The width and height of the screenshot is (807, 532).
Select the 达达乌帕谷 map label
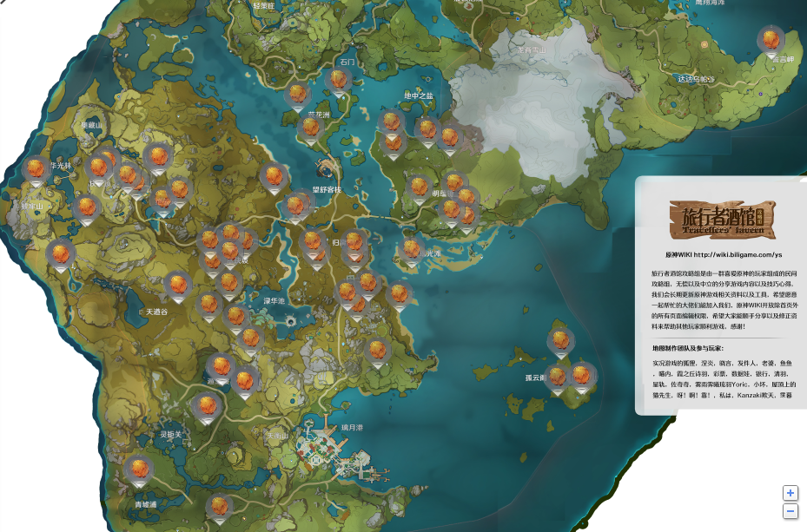696,79
